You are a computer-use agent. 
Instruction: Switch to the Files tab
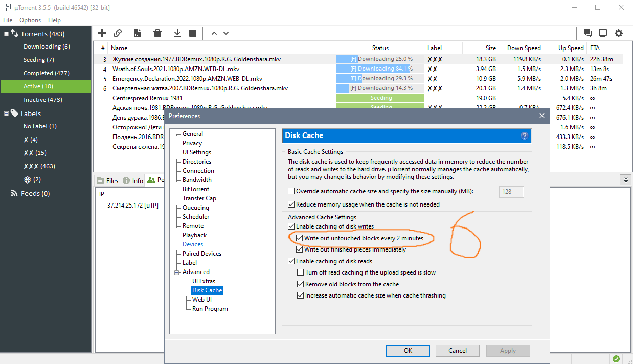pyautogui.click(x=107, y=180)
